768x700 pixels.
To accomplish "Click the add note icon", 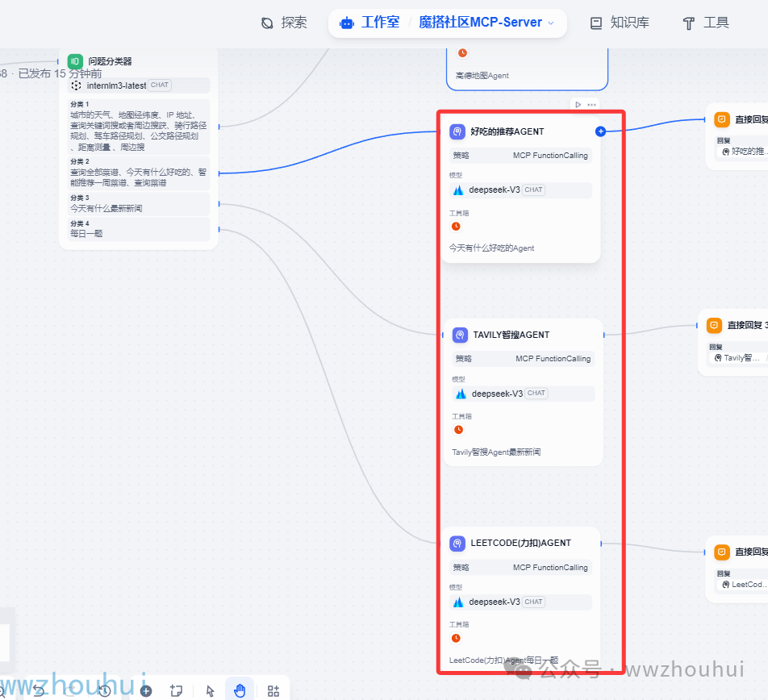I will tap(177, 690).
